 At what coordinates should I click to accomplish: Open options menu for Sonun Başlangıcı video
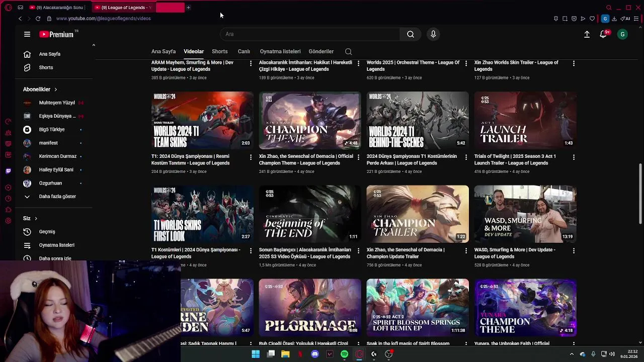(358, 251)
